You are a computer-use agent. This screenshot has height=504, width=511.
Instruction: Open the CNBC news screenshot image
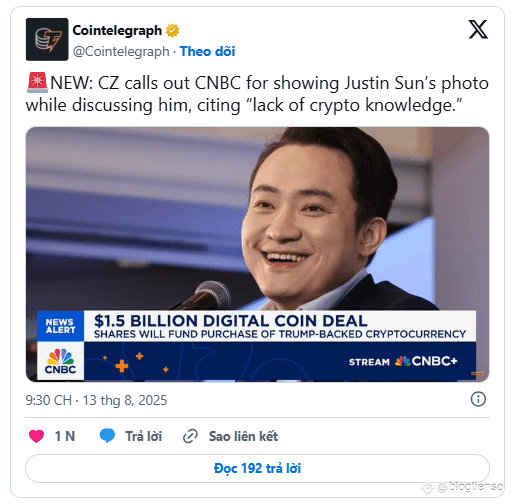pyautogui.click(x=257, y=254)
